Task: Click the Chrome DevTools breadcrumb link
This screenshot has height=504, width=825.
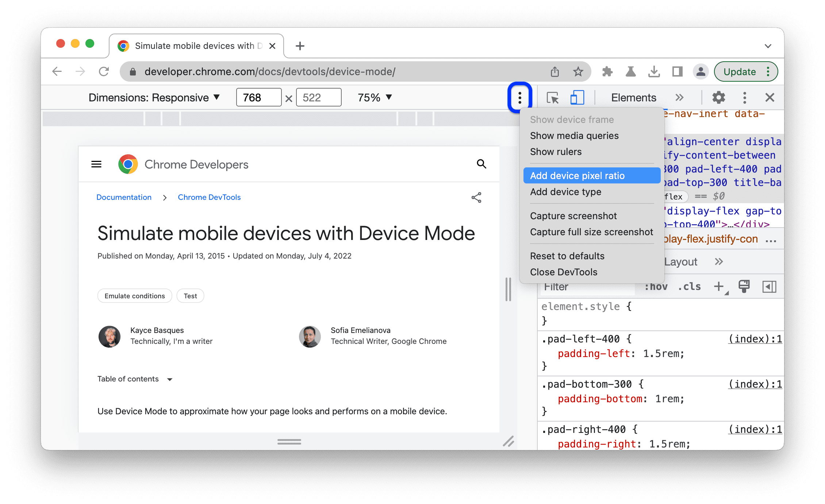Action: [x=208, y=197]
